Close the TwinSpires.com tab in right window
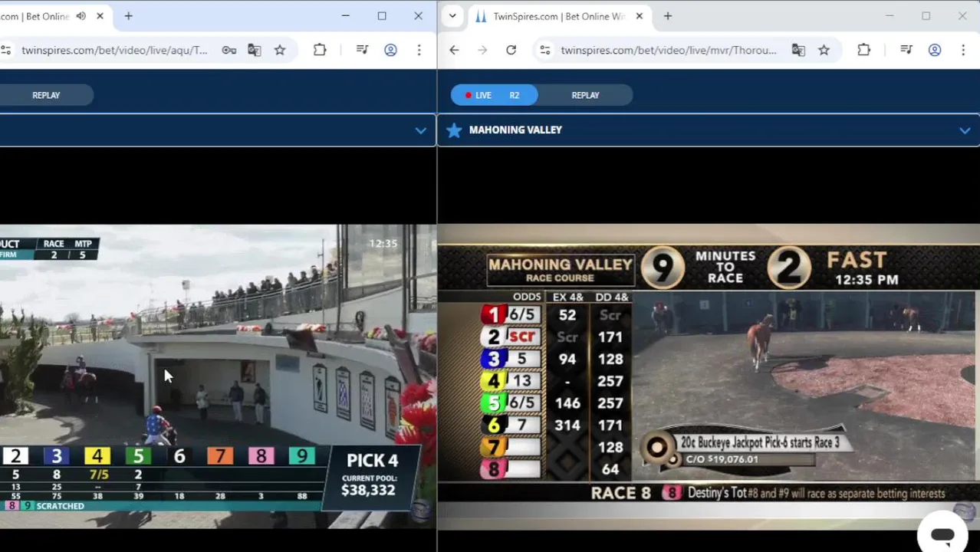 (639, 16)
